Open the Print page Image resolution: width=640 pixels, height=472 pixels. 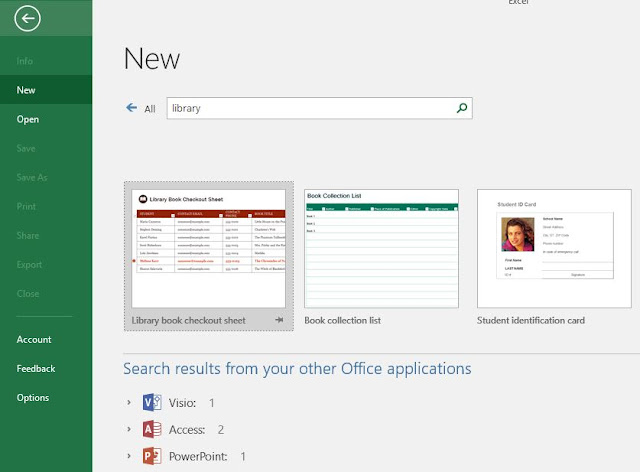(x=46, y=206)
